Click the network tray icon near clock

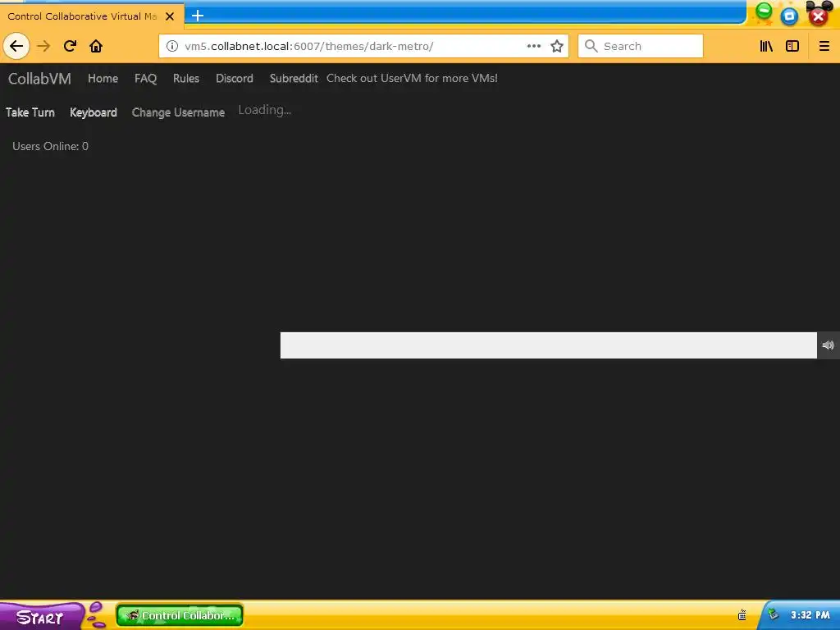(773, 614)
